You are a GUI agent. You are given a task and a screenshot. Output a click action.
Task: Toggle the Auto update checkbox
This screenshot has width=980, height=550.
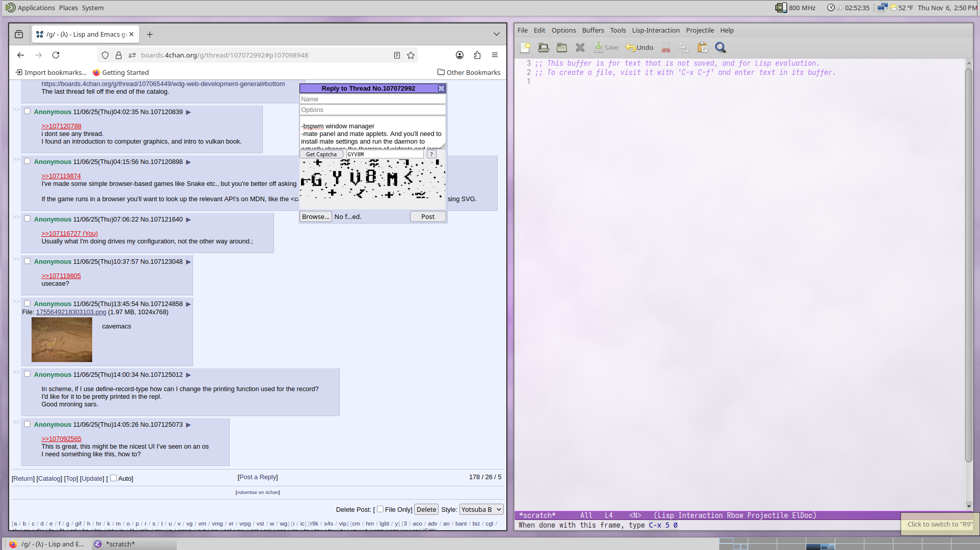pos(114,478)
